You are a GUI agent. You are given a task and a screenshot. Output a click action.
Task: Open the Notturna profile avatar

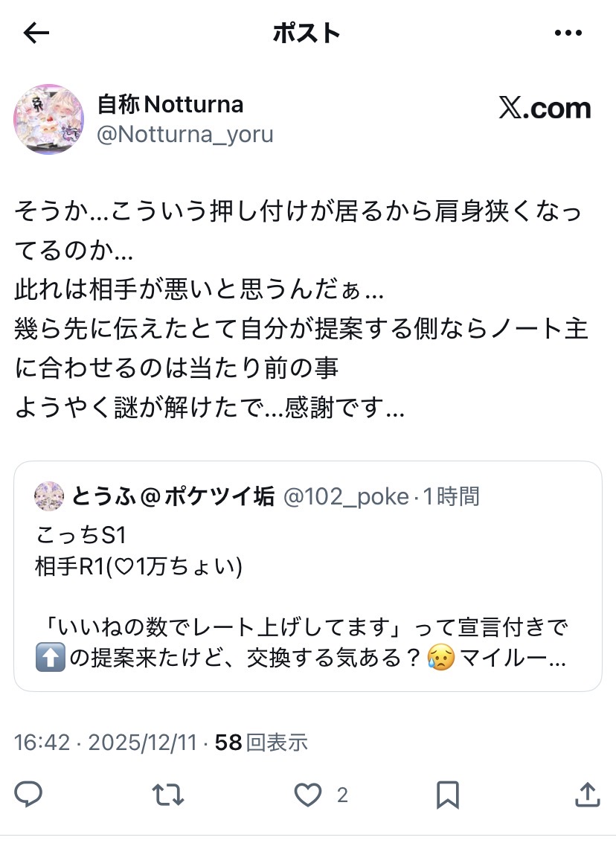coord(49,119)
